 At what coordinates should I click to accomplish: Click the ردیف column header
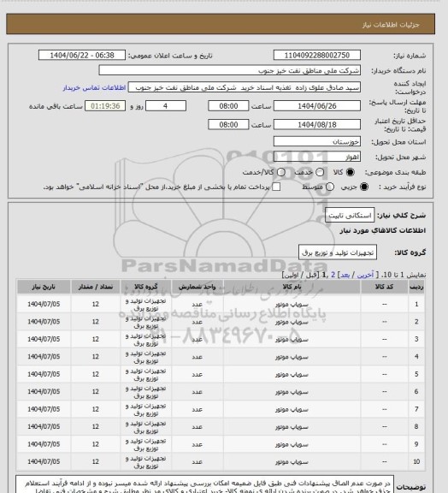[416, 287]
